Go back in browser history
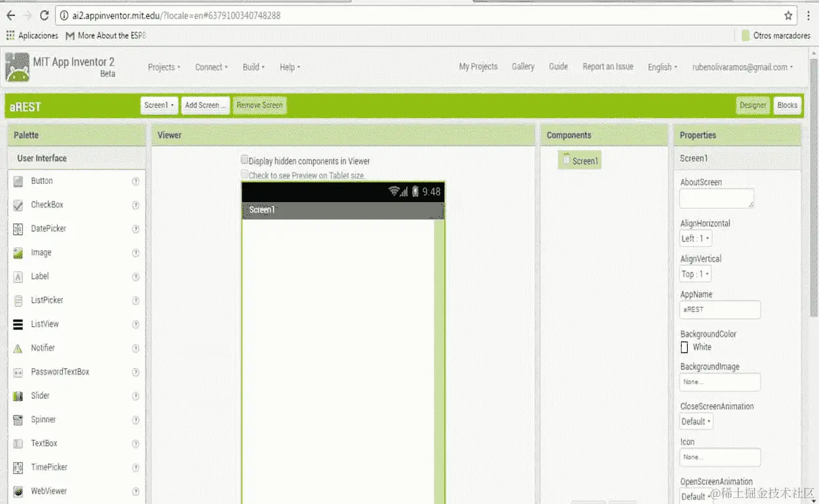Screen dimensions: 819x504 pos(10,15)
